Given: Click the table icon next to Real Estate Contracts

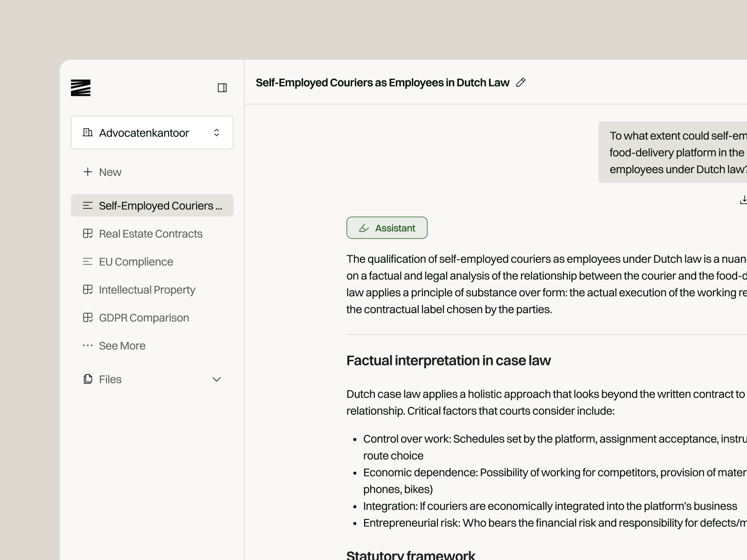Looking at the screenshot, I should point(88,234).
